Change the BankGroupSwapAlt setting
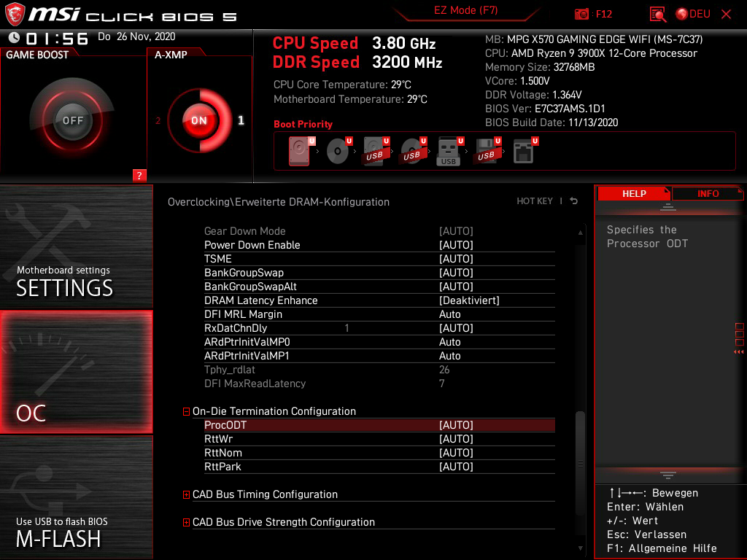The height and width of the screenshot is (560, 747). coord(456,286)
